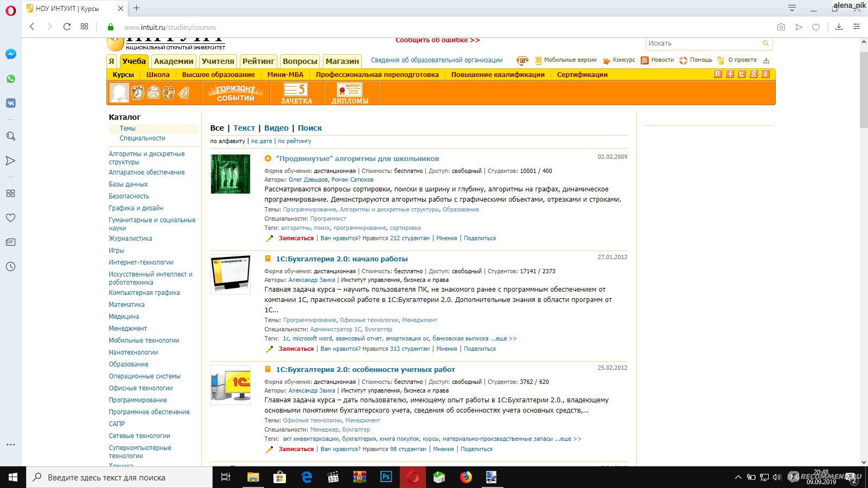This screenshot has width=868, height=488.
Task: Open the friends icon in orange bar
Action: (x=169, y=93)
